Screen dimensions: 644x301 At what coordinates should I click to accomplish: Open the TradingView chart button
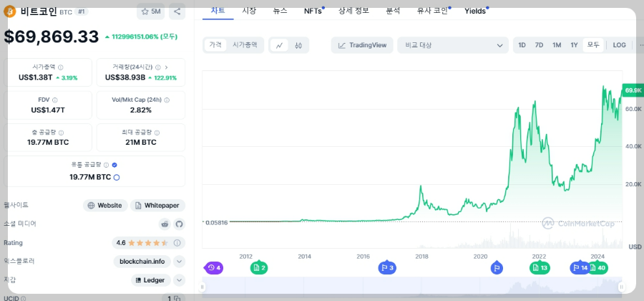click(362, 45)
